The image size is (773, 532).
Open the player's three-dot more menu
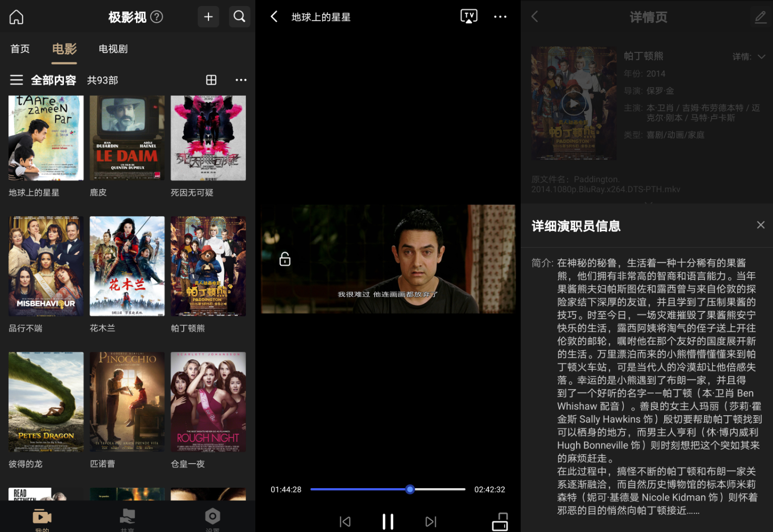[500, 17]
